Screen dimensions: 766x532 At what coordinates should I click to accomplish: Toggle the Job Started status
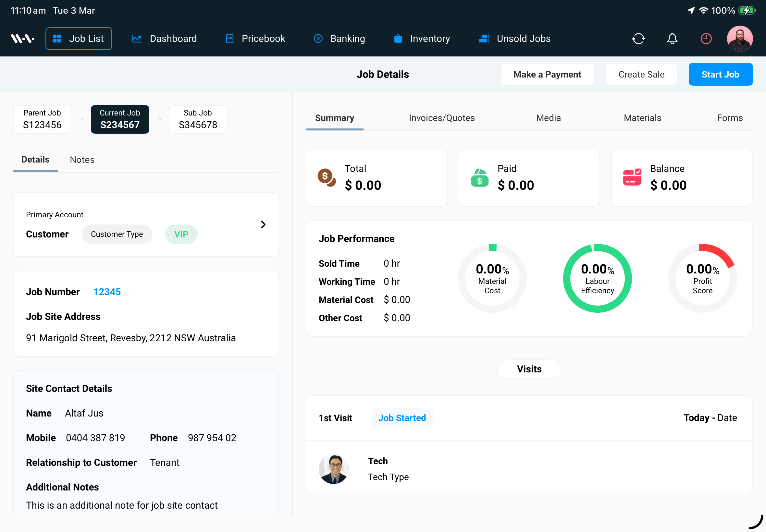(x=402, y=418)
